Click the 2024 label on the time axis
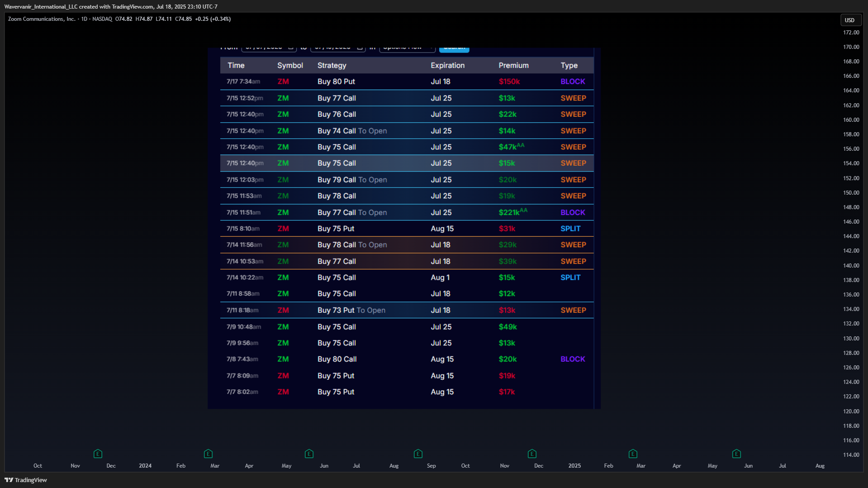 [145, 466]
